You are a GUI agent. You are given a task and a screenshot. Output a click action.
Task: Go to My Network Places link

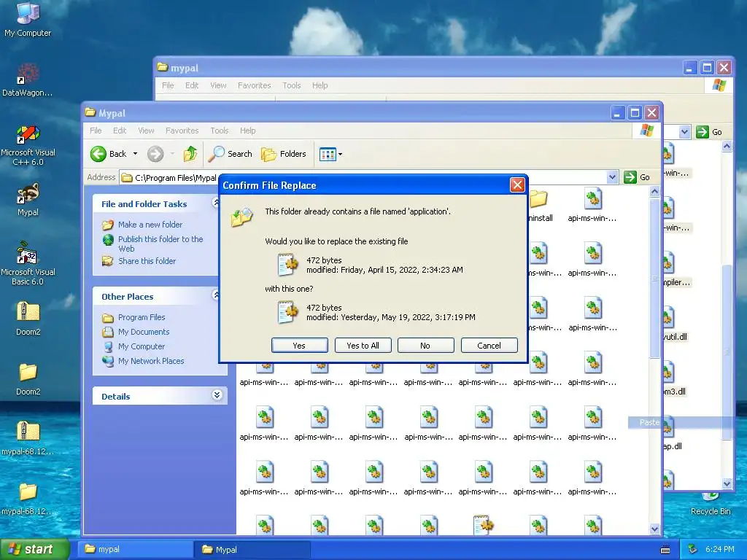click(151, 361)
